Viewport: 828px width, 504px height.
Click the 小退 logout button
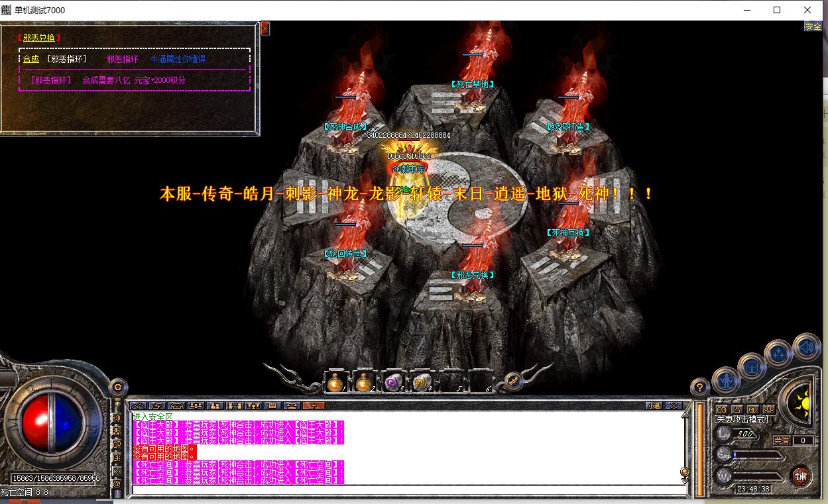point(654,405)
